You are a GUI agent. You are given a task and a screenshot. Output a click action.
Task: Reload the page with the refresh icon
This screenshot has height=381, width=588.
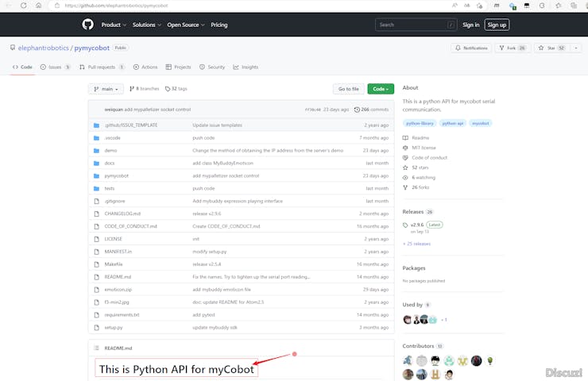coord(24,6)
